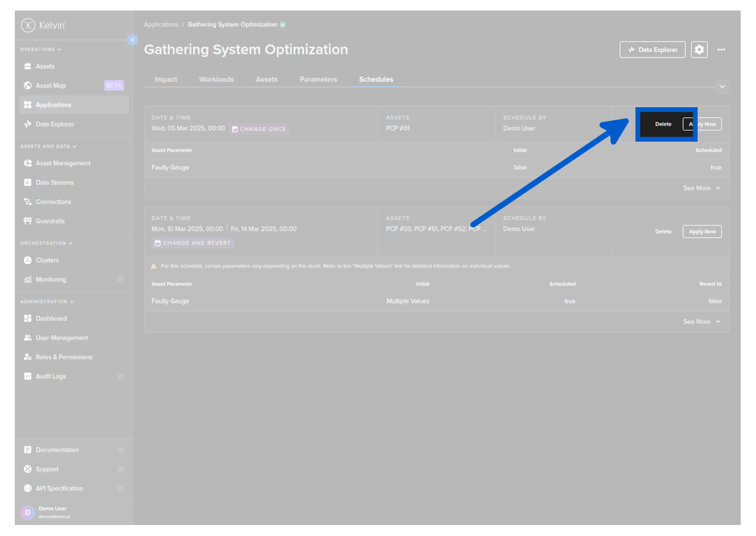This screenshot has width=756, height=536.
Task: Click the three-dot more options icon
Action: (721, 50)
